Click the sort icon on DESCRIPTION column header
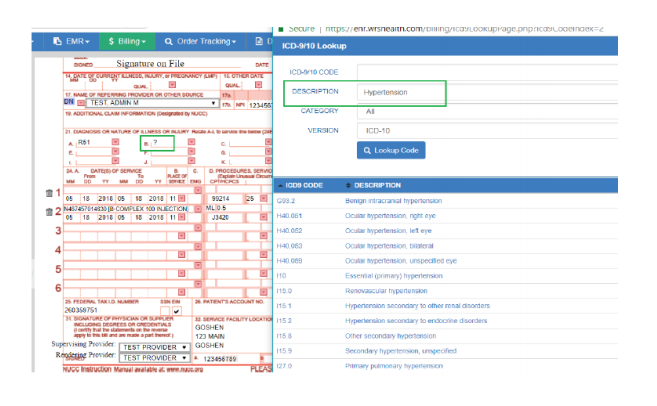The height and width of the screenshot is (406, 657). 349,185
